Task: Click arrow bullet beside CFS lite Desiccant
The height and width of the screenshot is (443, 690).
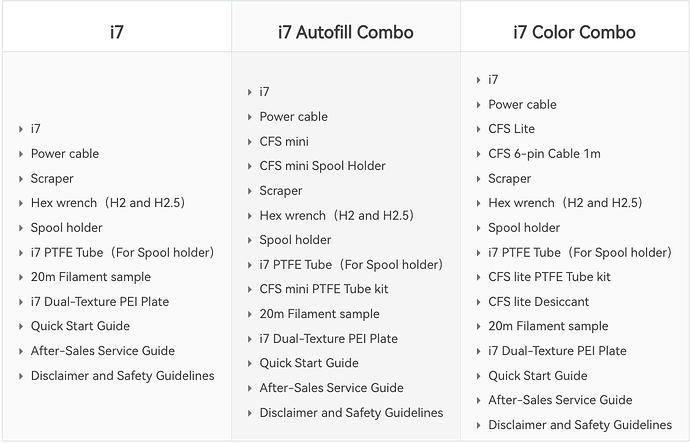Action: coord(478,302)
